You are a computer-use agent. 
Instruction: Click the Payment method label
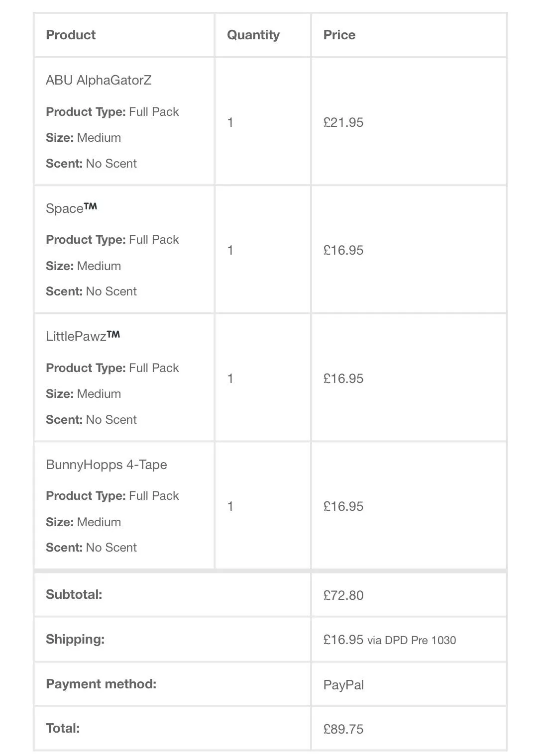101,684
